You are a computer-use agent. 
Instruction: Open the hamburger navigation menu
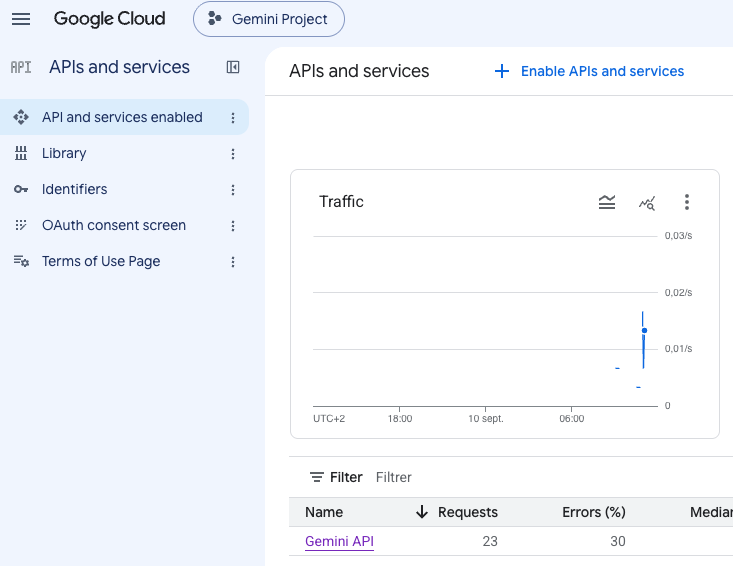pos(21,19)
